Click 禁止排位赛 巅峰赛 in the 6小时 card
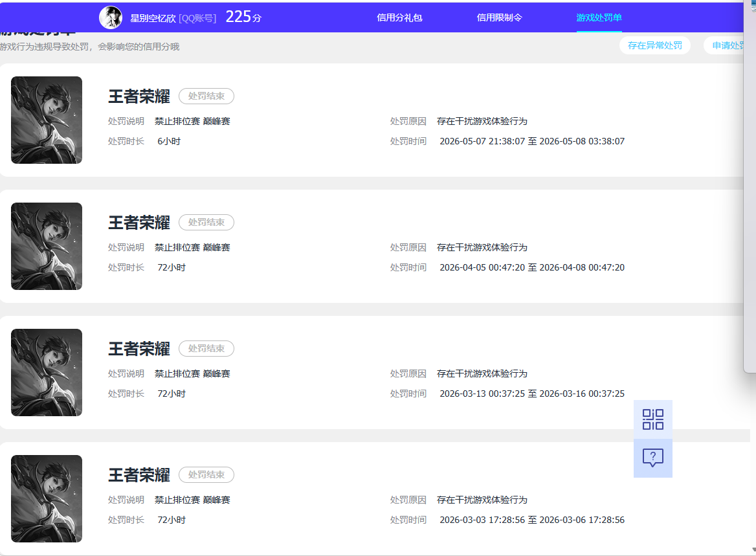 click(192, 121)
